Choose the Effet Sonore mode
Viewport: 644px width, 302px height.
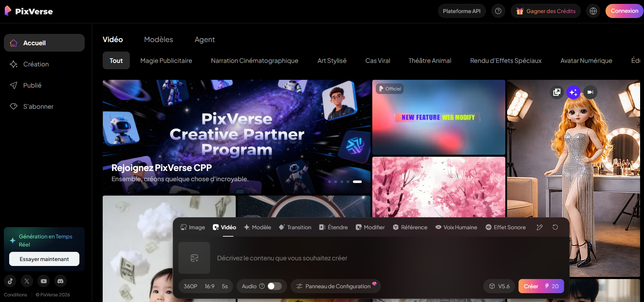506,227
